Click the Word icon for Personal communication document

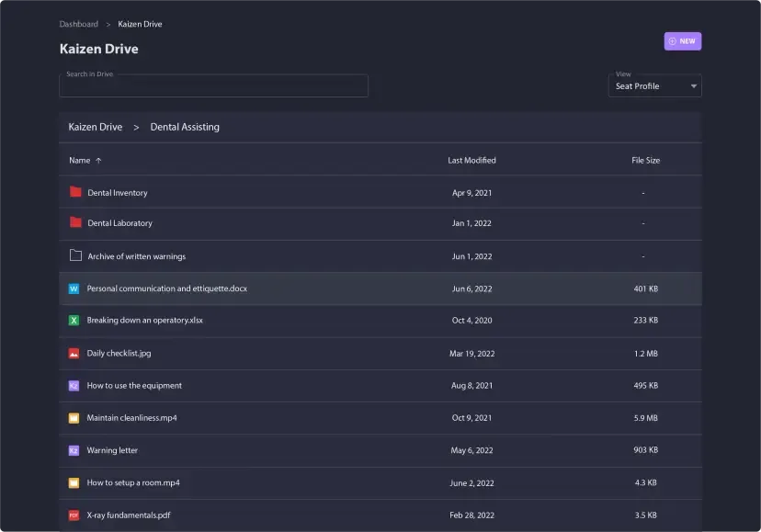74,289
